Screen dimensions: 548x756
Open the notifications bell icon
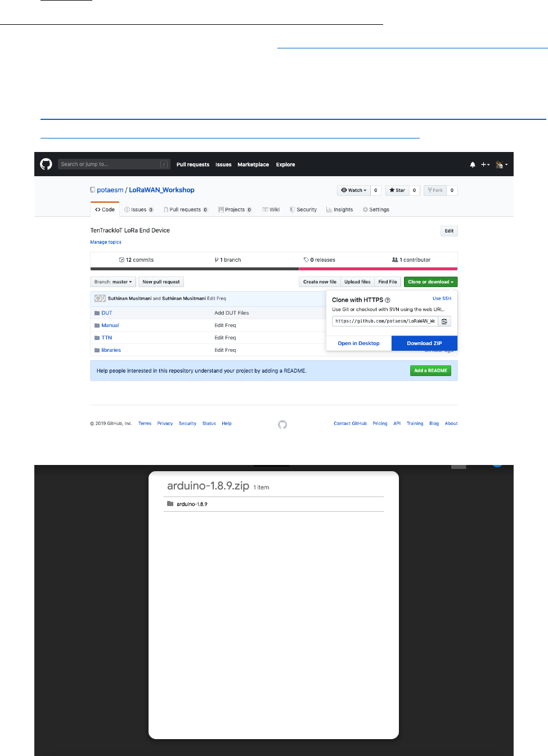[x=473, y=164]
